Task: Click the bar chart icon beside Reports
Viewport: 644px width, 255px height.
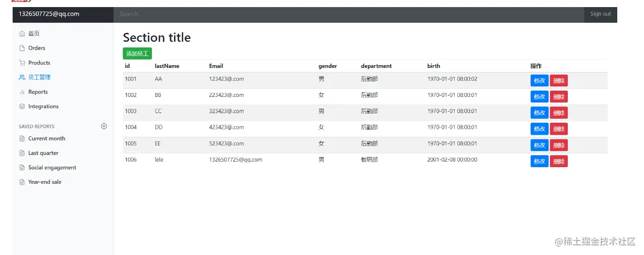Action: (x=22, y=92)
